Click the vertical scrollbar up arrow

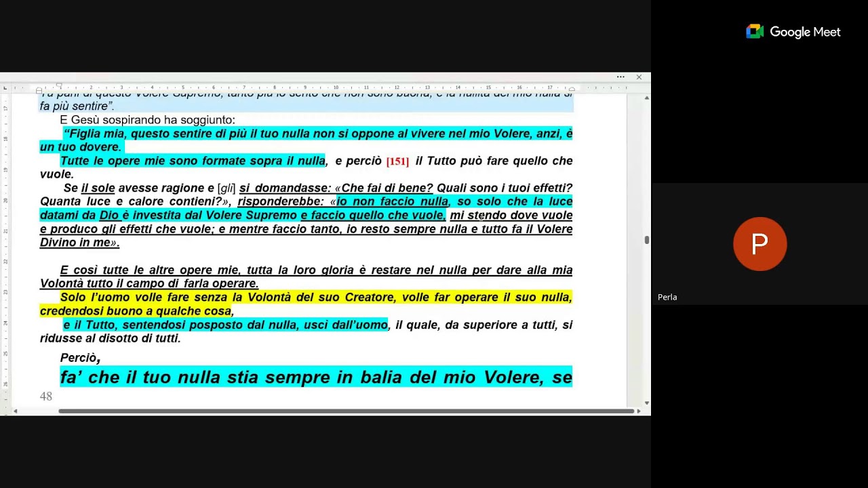[x=646, y=98]
